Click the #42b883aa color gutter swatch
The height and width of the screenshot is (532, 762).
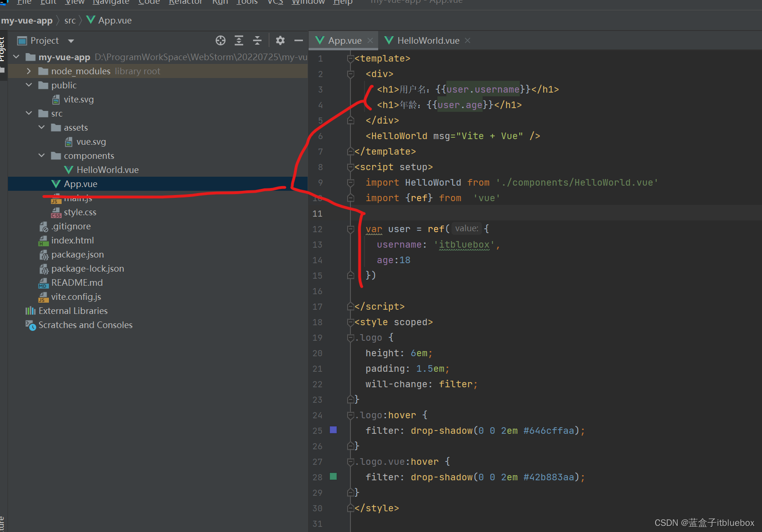click(333, 476)
